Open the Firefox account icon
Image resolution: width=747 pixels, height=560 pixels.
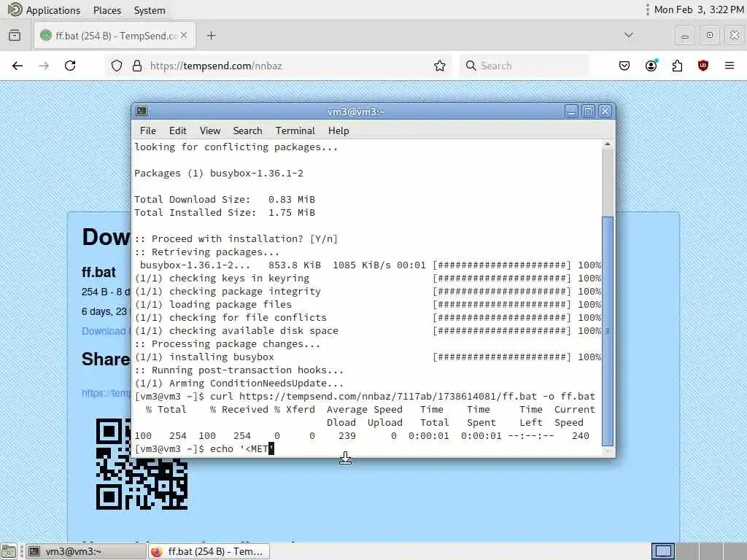coord(651,66)
